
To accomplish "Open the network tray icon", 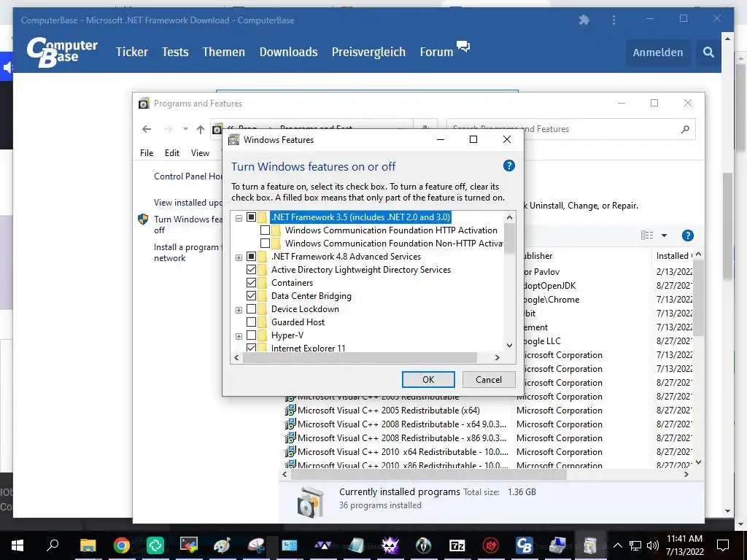I will (635, 545).
